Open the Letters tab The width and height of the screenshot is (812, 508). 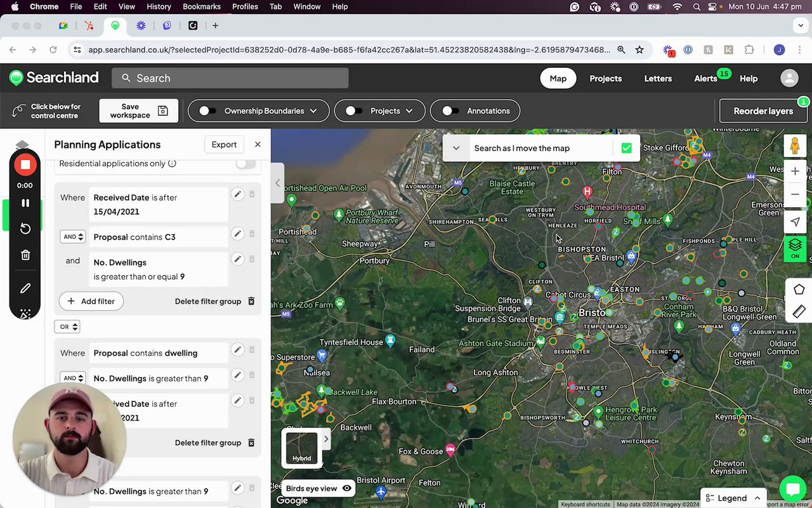pos(658,78)
